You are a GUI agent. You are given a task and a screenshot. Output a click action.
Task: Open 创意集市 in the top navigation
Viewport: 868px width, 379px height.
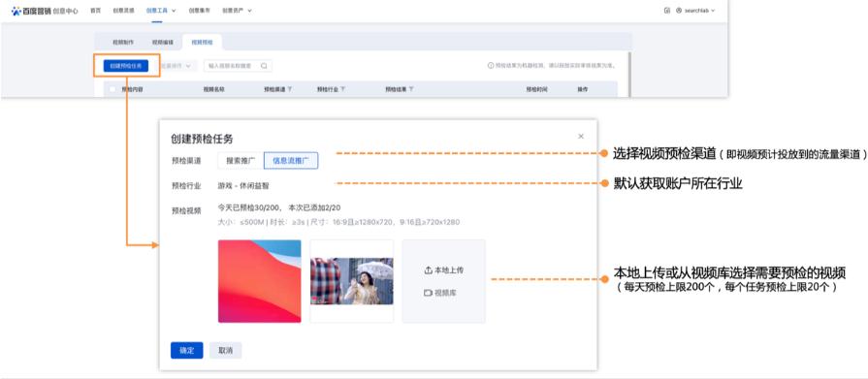coord(199,11)
